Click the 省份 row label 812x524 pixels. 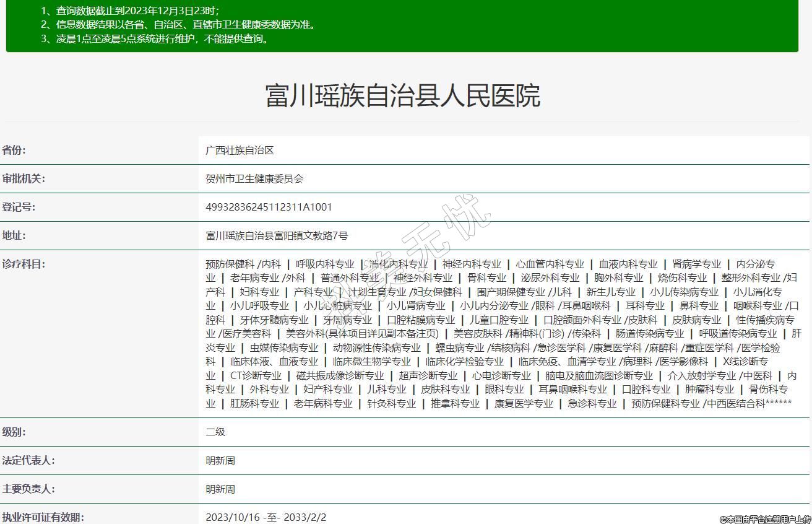coord(14,151)
